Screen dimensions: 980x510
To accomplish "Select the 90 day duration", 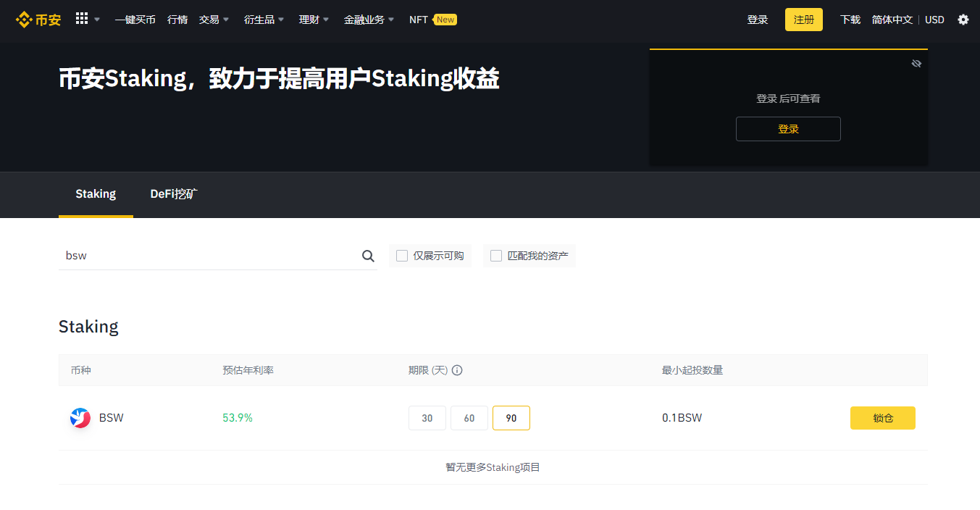I will 511,418.
